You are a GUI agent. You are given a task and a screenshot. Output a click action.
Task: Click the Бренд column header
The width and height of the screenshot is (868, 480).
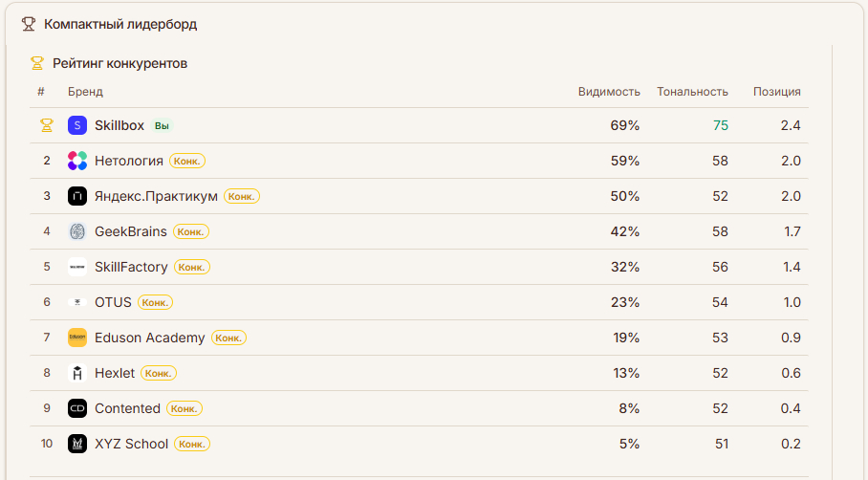(85, 92)
